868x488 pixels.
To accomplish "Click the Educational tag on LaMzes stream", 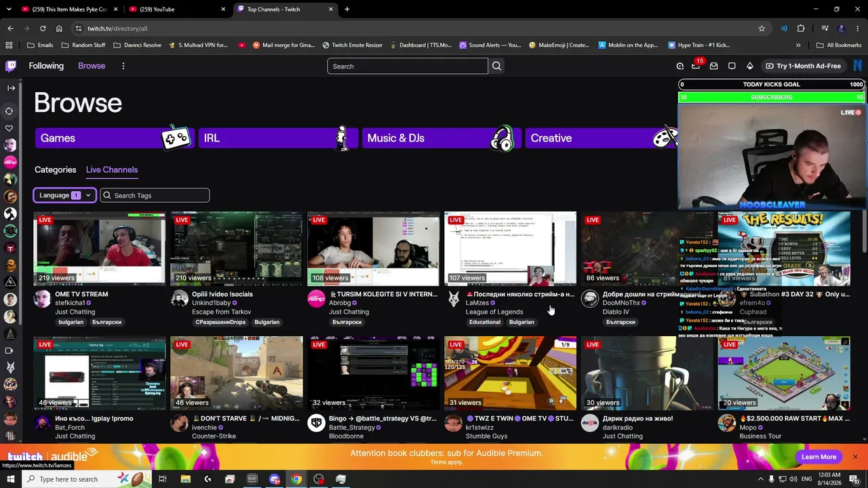I will pyautogui.click(x=485, y=322).
